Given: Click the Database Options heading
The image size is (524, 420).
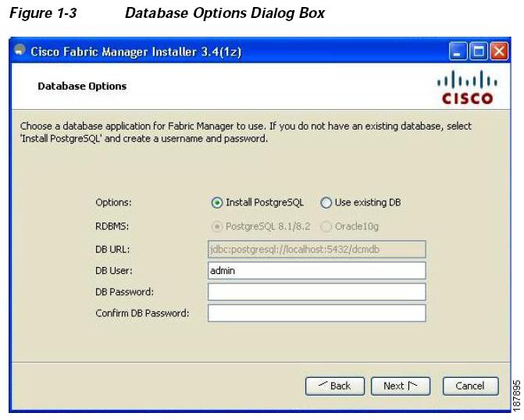Looking at the screenshot, I should pyautogui.click(x=82, y=86).
